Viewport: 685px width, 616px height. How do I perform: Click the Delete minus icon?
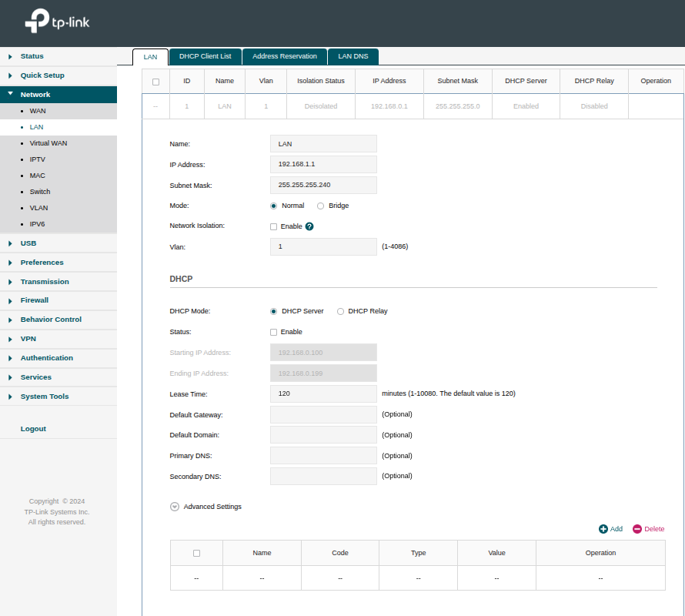(x=637, y=529)
